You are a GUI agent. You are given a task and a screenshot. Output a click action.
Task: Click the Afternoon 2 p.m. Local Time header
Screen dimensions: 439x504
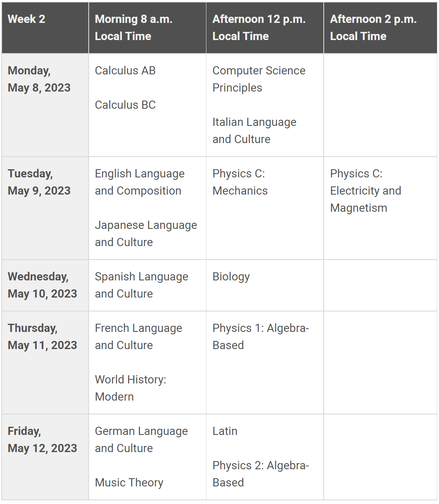pos(381,28)
